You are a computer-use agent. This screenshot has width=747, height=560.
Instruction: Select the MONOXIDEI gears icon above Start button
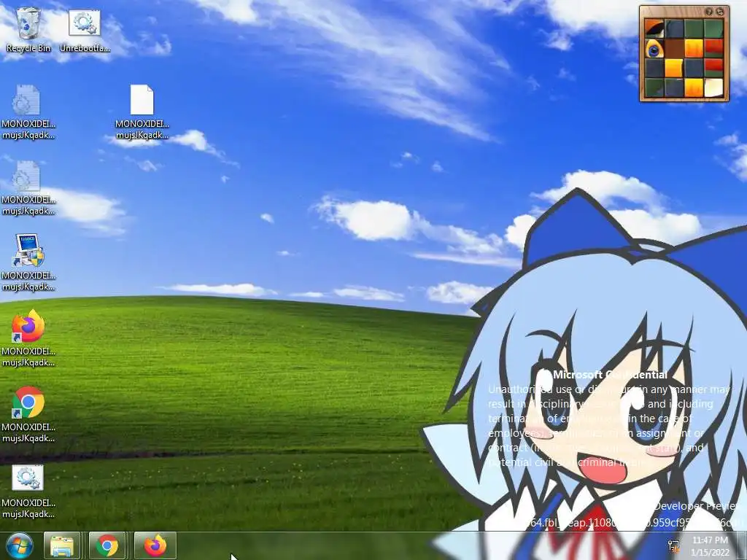click(x=28, y=478)
